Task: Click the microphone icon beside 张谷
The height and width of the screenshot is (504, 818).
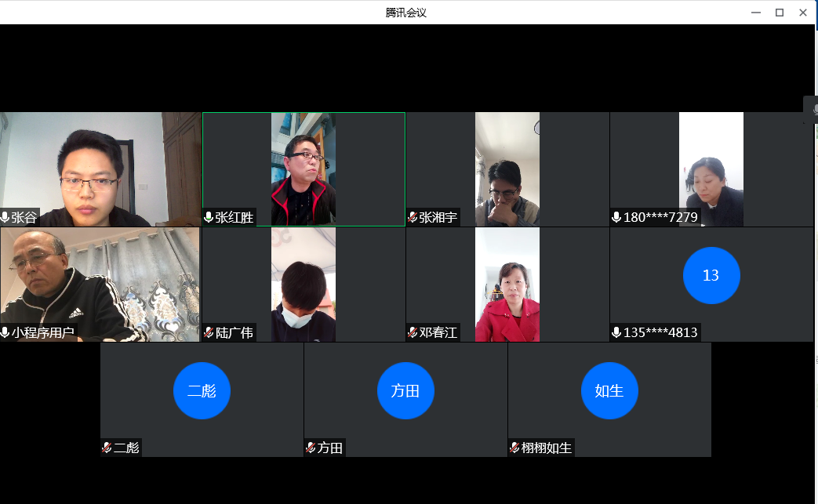Action: point(5,217)
